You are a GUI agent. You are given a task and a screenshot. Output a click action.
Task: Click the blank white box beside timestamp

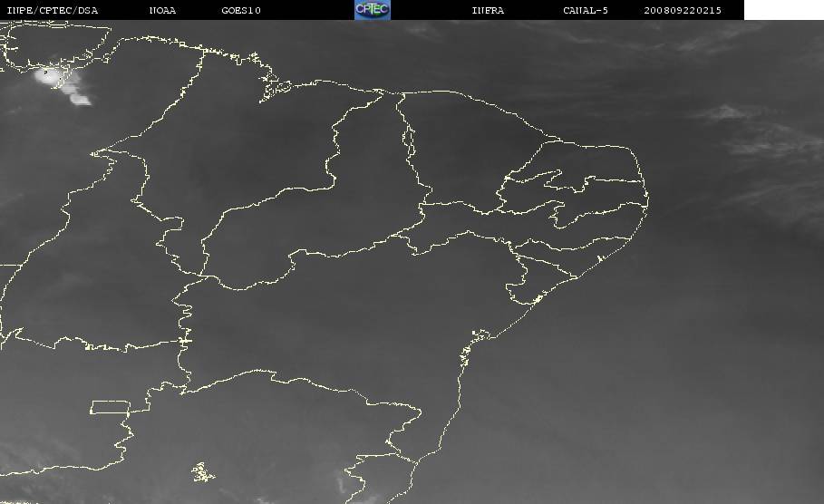coord(783,10)
